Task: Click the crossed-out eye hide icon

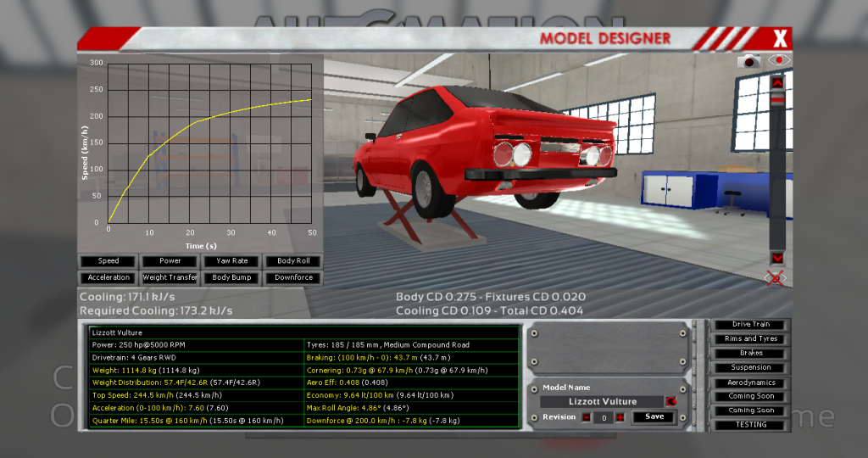Action: coord(776,278)
